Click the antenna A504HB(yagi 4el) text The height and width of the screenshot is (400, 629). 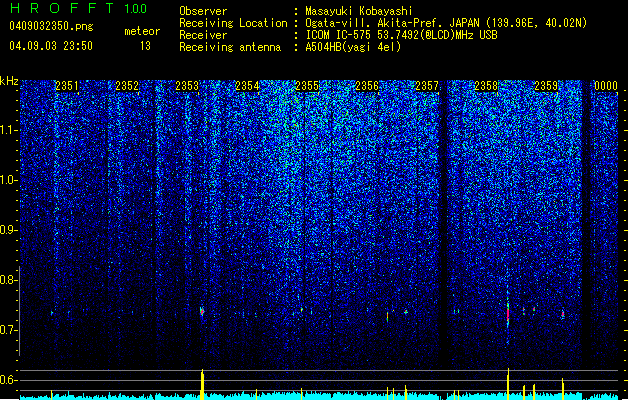(353, 47)
